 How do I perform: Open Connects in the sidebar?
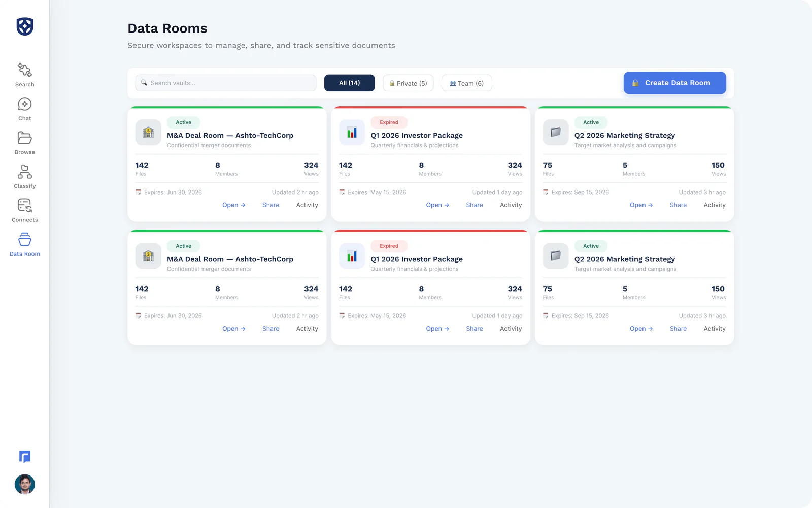pos(25,211)
